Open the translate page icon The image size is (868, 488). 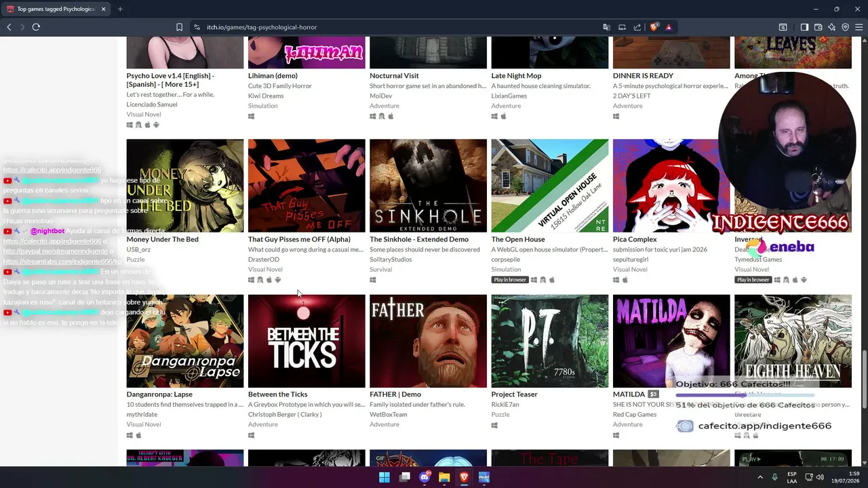tap(606, 27)
